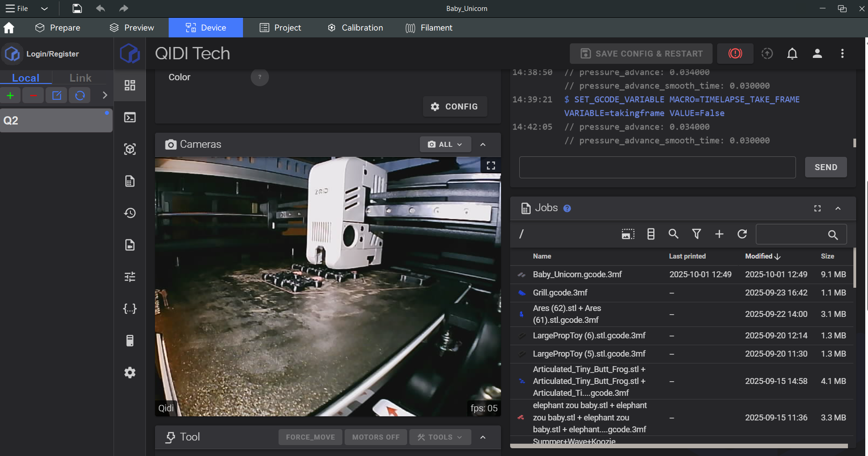
Task: Click the camera fullscreen icon
Action: (491, 166)
